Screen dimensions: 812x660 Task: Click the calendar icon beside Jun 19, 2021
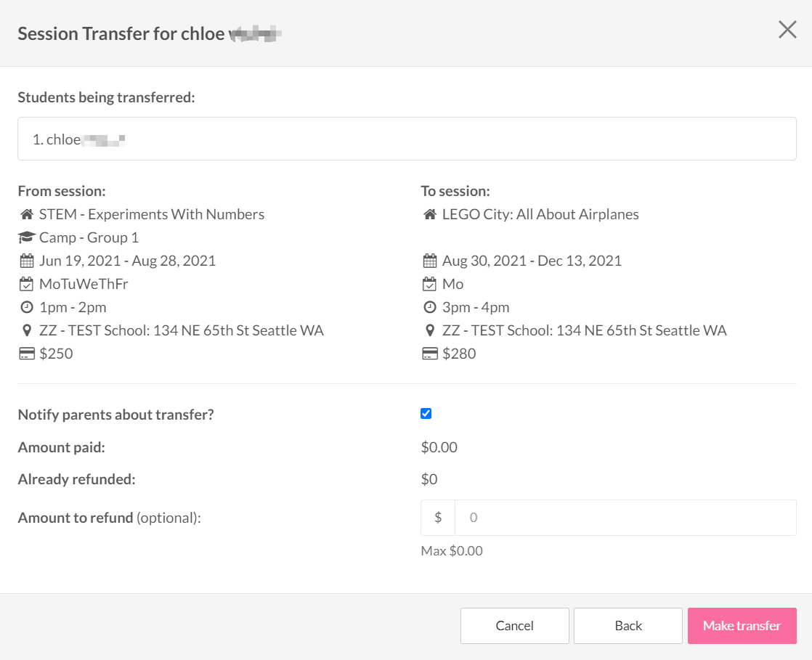tap(27, 261)
